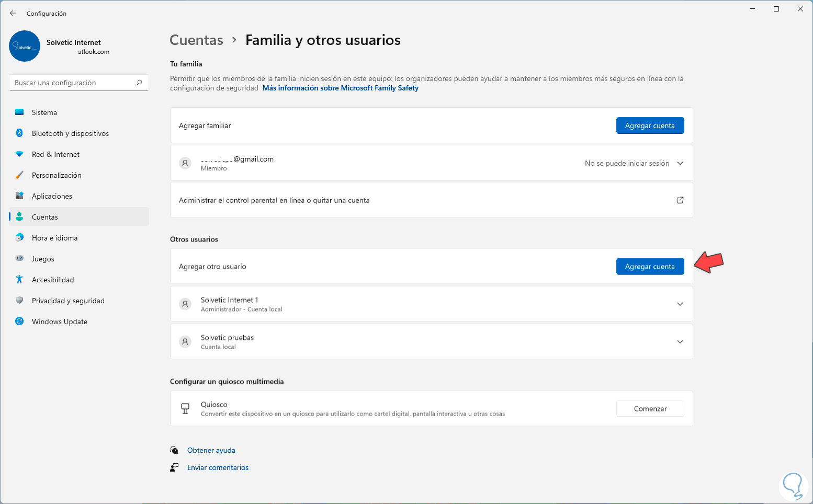Click Comenzar to set up Quiosco

[650, 409]
